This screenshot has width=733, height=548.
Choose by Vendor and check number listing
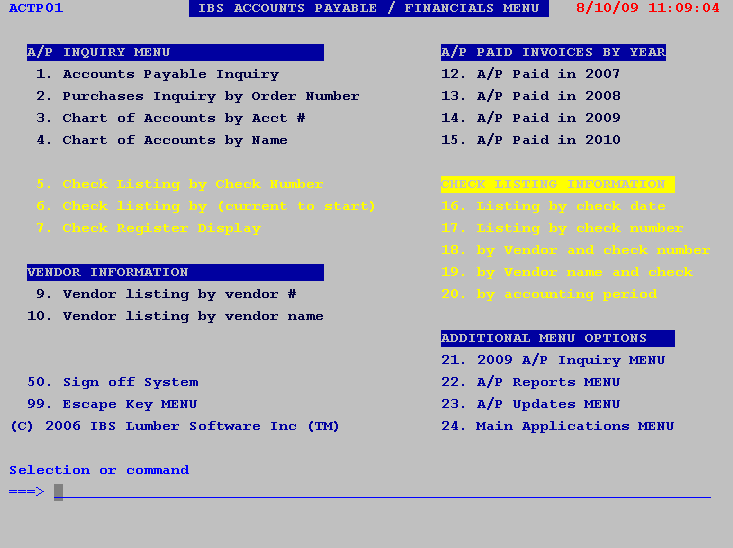575,250
